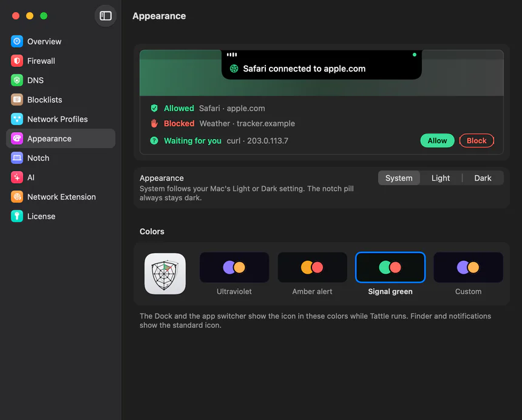Click the activity bars icon in notch
Screen dimensions: 522x420
[232, 55]
